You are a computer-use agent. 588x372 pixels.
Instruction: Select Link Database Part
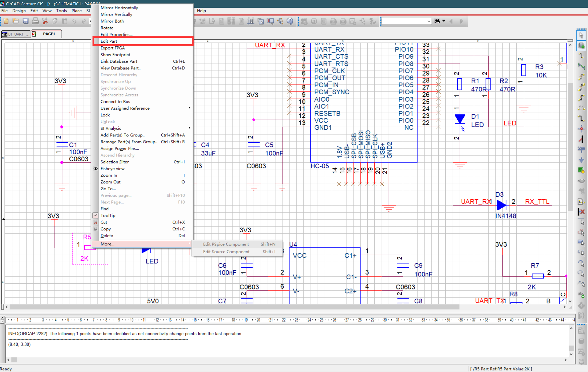click(142, 61)
